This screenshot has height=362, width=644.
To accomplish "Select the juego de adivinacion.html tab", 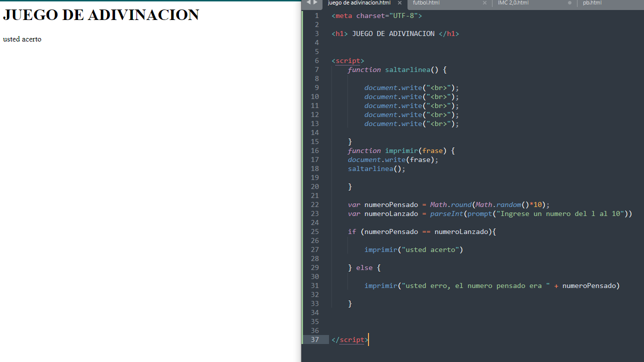I will [x=359, y=3].
